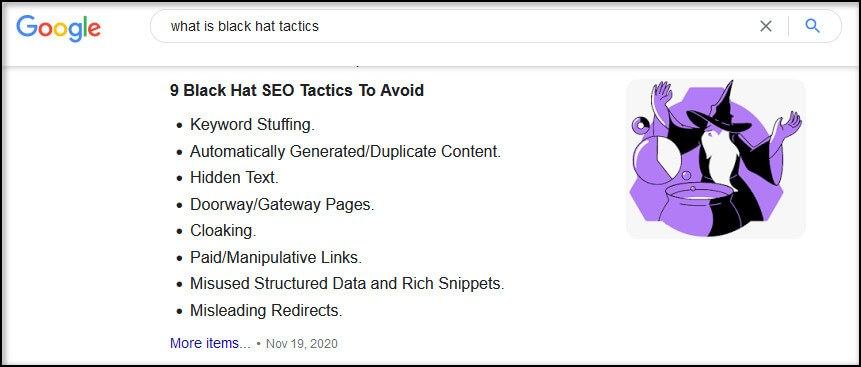
Task: Select the "Misused Structured Data and Rich Snippets." item
Action: point(347,284)
